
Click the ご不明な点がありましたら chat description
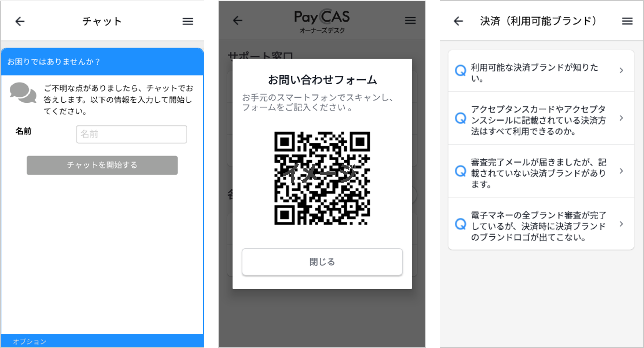click(118, 99)
